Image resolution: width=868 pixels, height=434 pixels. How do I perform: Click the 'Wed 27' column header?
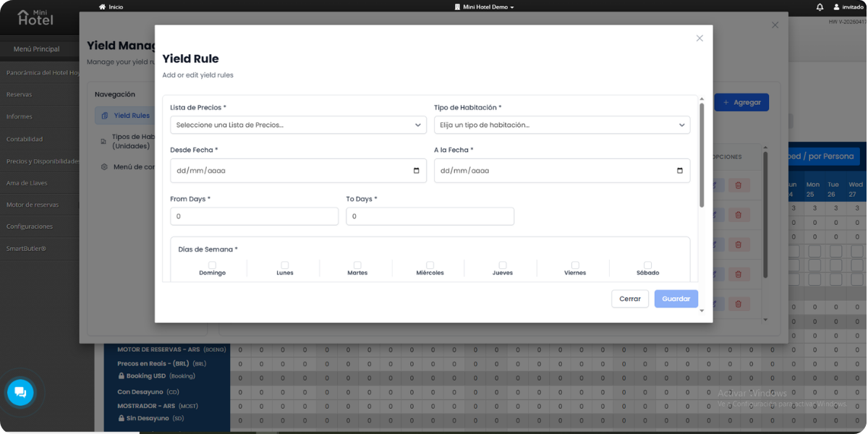tap(856, 190)
